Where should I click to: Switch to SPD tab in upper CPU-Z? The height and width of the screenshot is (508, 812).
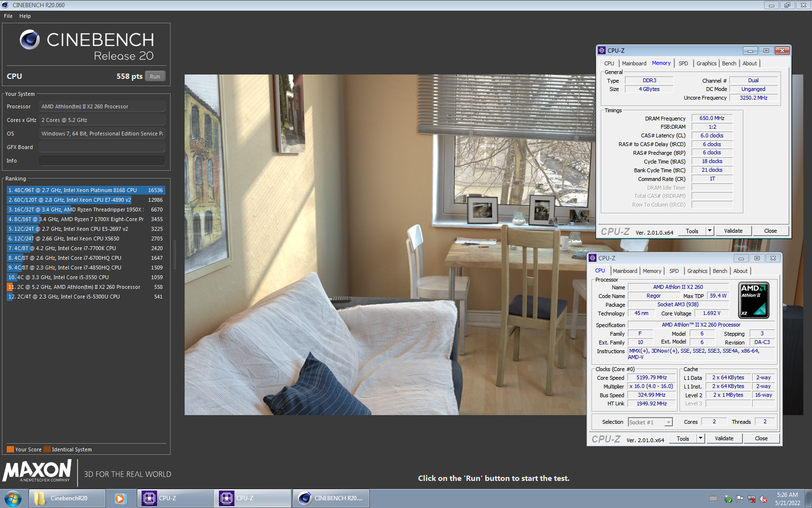pyautogui.click(x=683, y=63)
